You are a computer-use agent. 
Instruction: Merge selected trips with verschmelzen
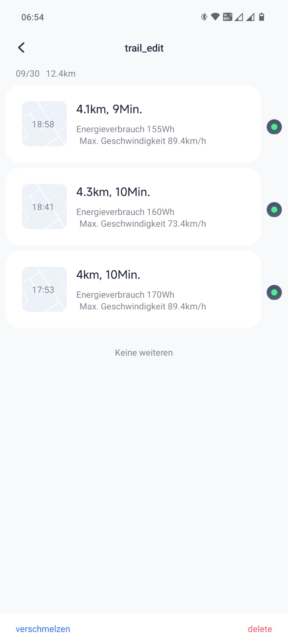tap(43, 629)
